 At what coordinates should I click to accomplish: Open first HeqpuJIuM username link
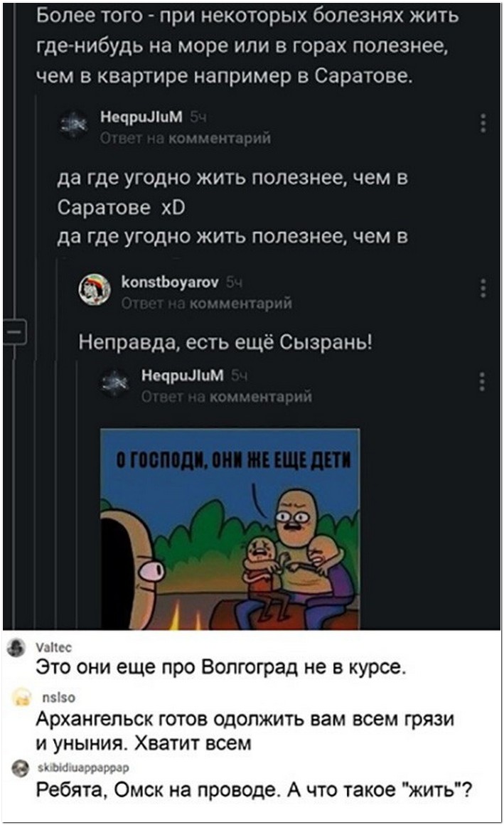(141, 116)
